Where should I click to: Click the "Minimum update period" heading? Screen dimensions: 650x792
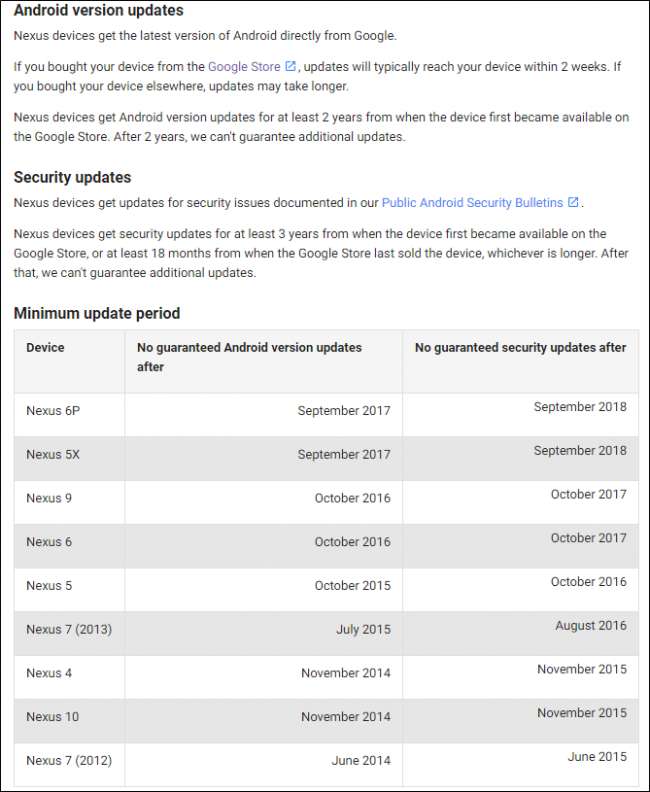[97, 313]
